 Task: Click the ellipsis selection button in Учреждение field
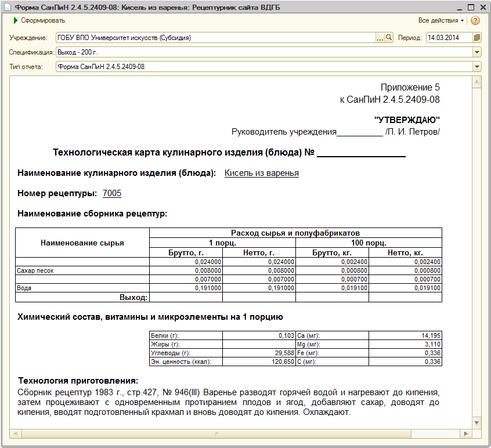click(x=380, y=38)
